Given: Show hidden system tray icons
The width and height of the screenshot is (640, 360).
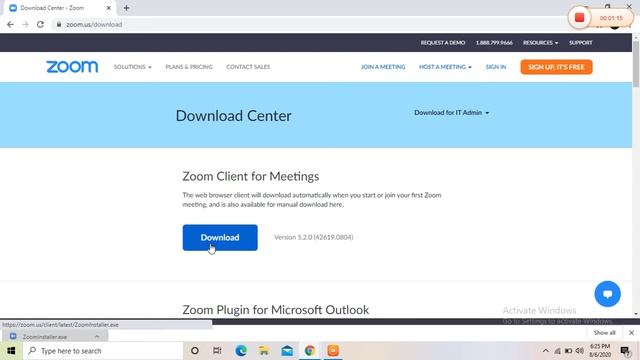Looking at the screenshot, I should click(x=546, y=351).
